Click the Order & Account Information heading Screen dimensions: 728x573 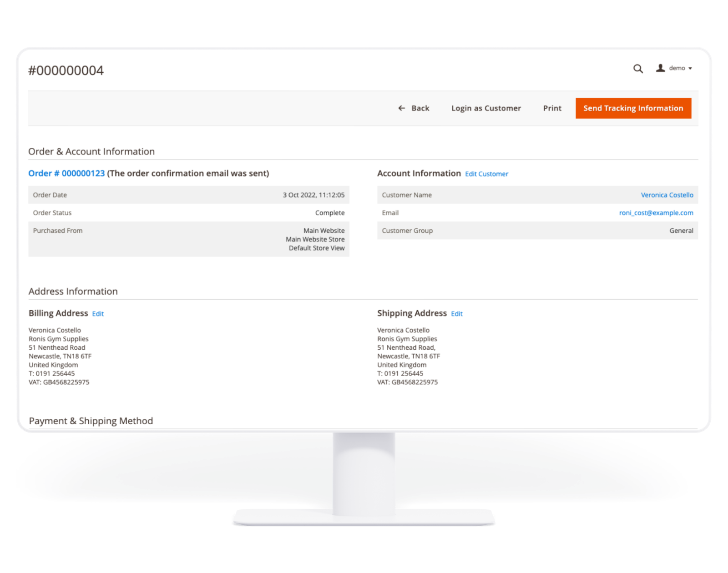91,151
